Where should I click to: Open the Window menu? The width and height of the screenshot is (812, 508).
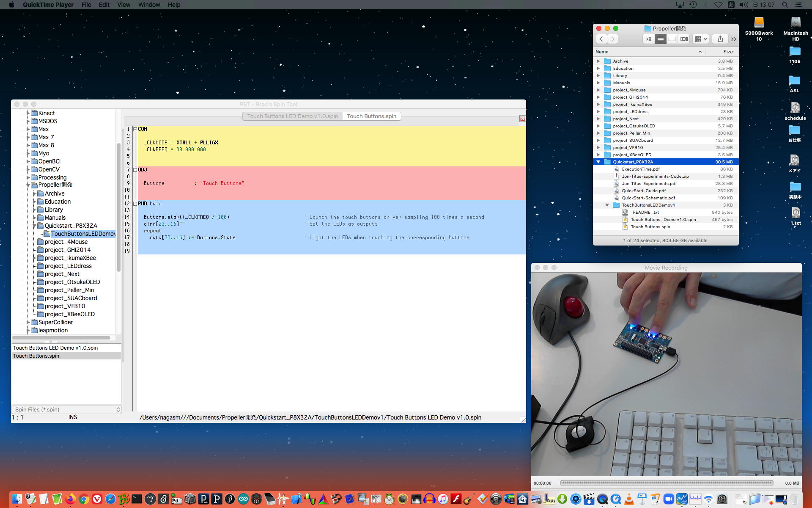pyautogui.click(x=149, y=5)
